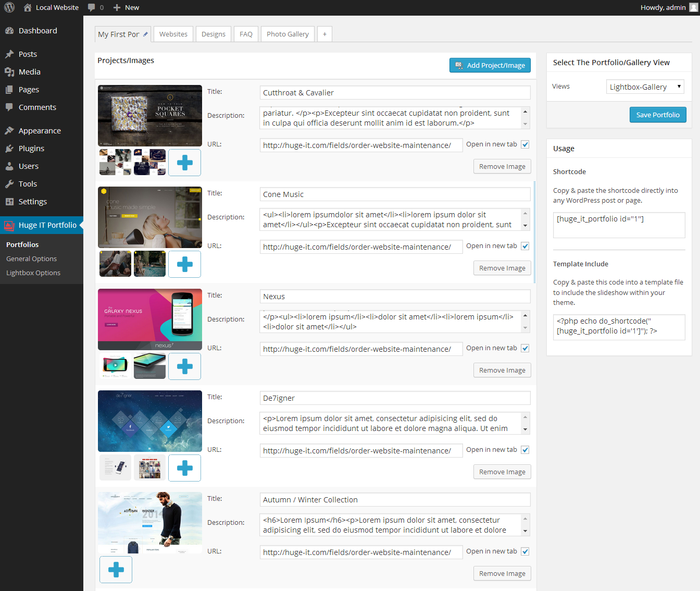
Task: Open the Portfolios submenu item
Action: 22,245
